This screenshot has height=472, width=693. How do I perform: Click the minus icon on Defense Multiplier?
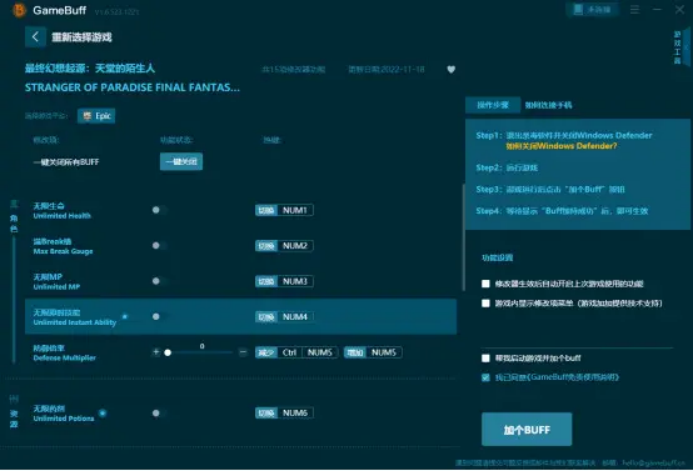[243, 352]
